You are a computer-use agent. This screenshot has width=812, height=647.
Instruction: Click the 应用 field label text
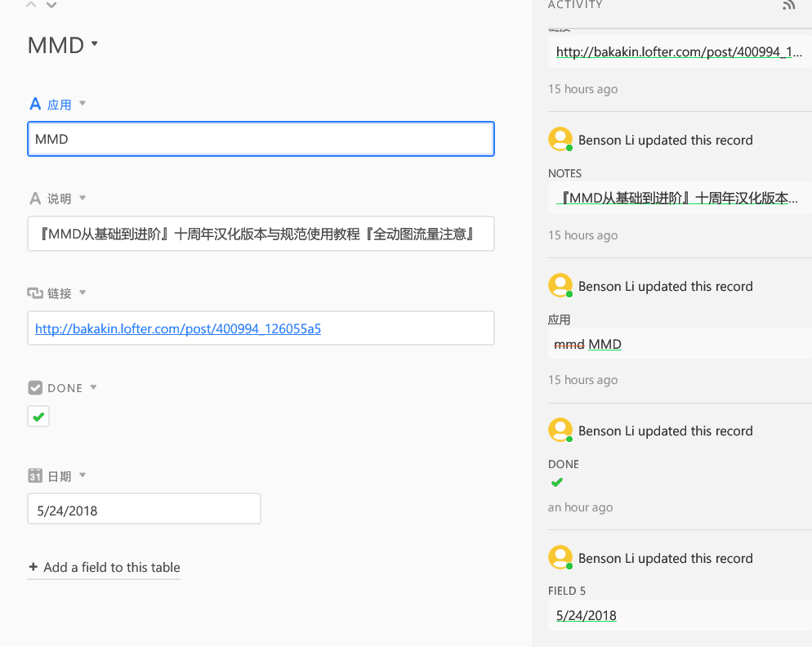point(59,105)
